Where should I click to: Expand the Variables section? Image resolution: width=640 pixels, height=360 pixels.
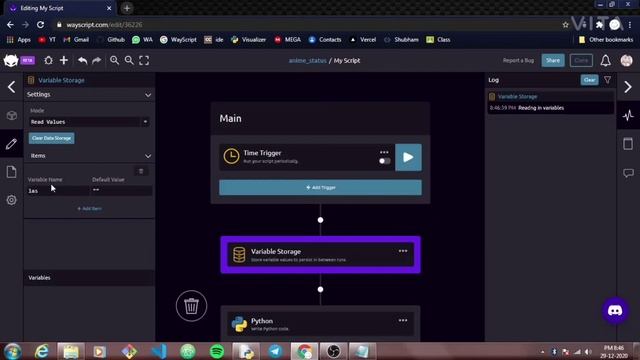tap(89, 278)
